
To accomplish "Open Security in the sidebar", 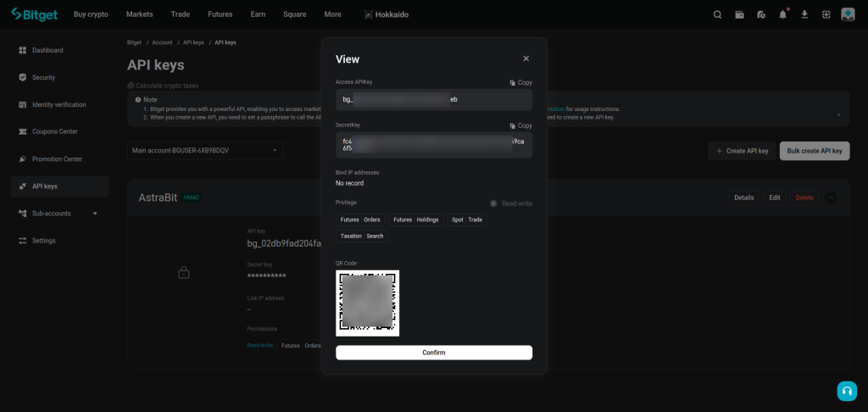I will (43, 77).
